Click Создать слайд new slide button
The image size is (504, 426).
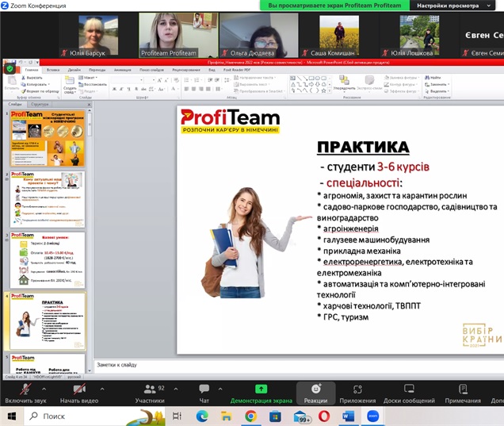(x=70, y=85)
